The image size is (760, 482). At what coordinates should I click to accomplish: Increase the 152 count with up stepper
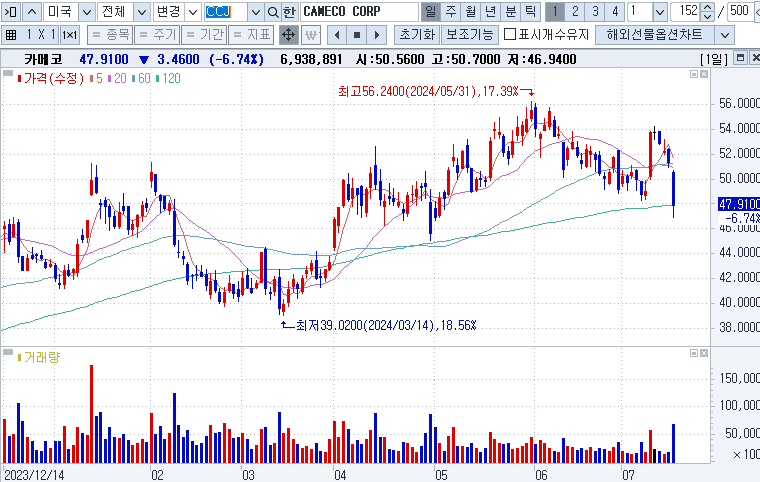pyautogui.click(x=708, y=7)
